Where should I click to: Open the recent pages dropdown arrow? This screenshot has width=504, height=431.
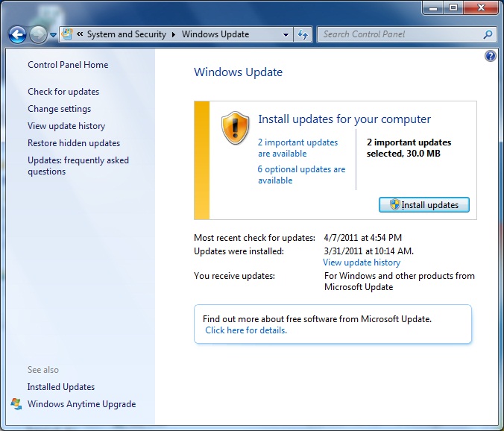click(x=54, y=34)
